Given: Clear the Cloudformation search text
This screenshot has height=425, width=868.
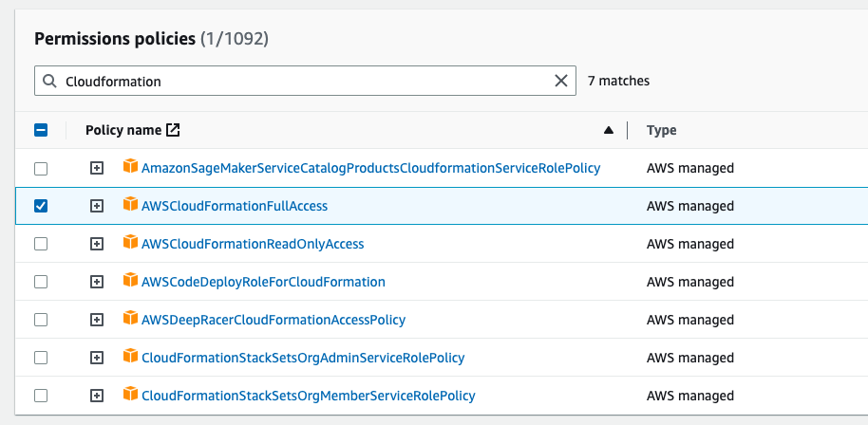Looking at the screenshot, I should [560, 81].
